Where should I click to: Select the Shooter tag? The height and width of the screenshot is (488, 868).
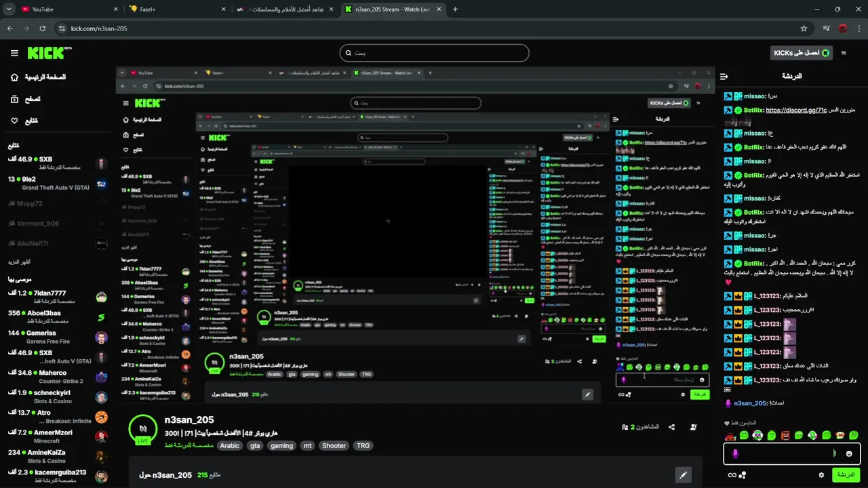tap(334, 446)
